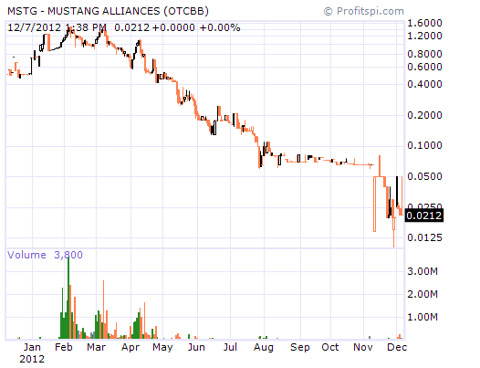The width and height of the screenshot is (480, 368).
Task: Click the black 0.0212 current price tag
Action: click(424, 215)
